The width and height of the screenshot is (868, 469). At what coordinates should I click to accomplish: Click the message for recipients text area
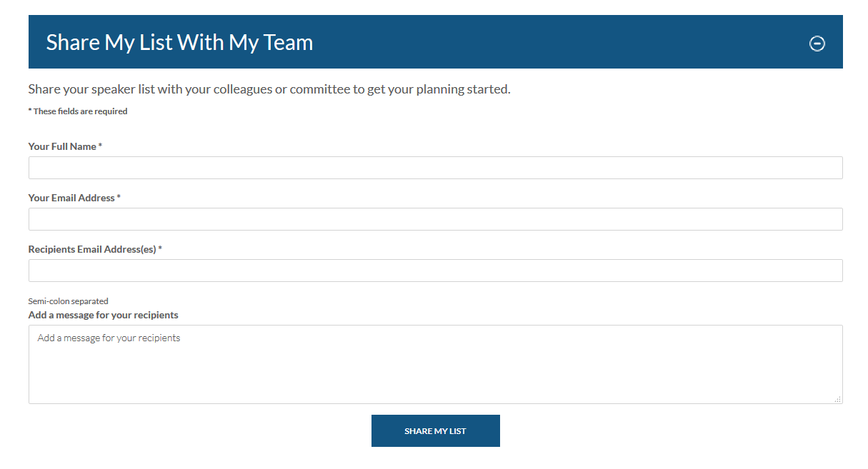tap(435, 364)
